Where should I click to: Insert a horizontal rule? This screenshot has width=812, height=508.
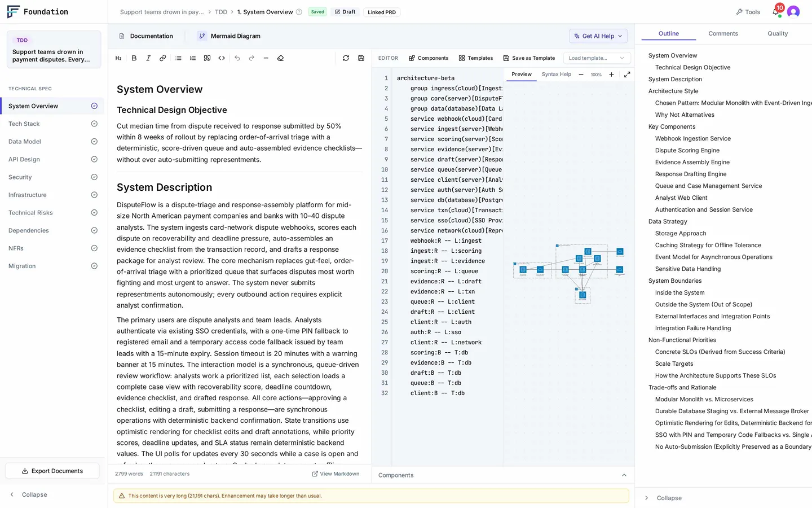click(x=266, y=58)
